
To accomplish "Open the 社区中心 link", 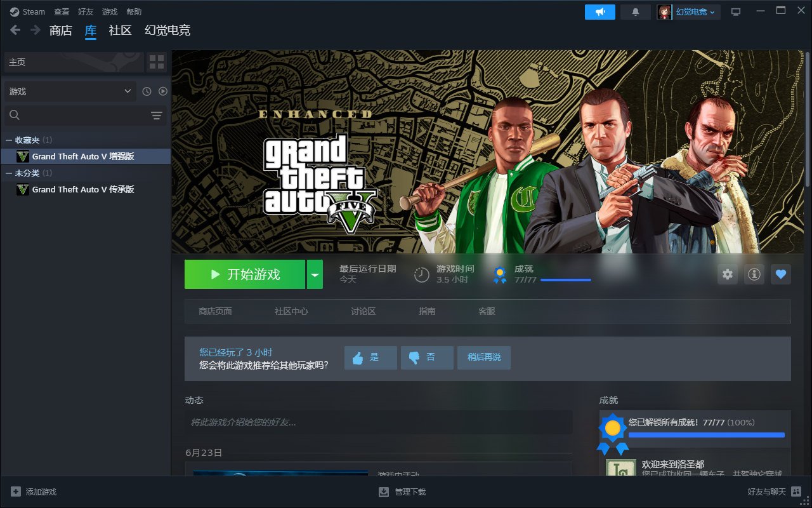I will [291, 311].
